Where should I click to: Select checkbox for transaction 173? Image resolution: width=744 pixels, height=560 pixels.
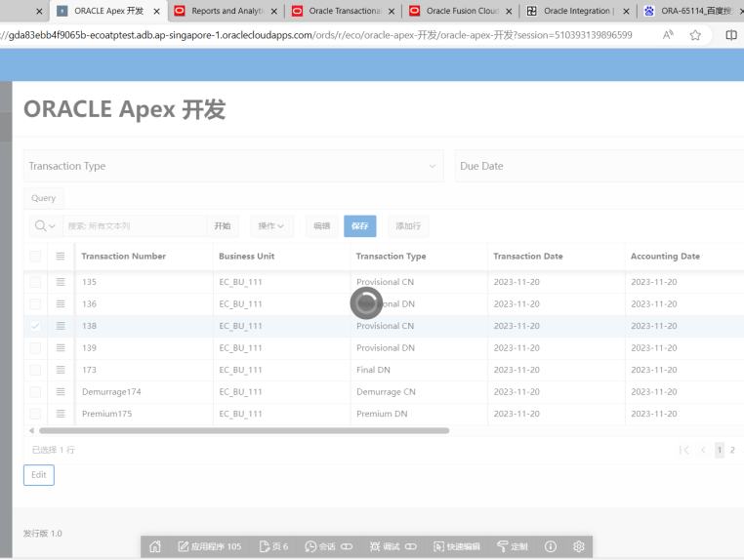pos(35,370)
